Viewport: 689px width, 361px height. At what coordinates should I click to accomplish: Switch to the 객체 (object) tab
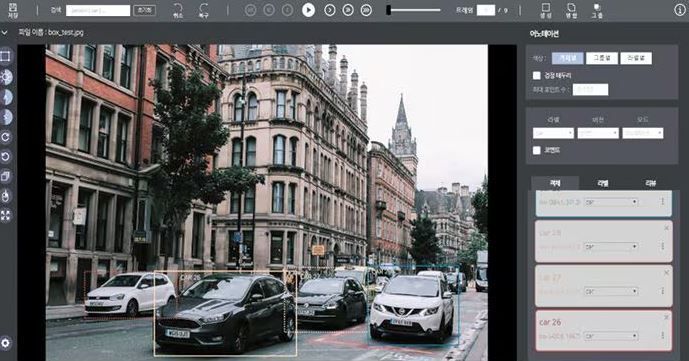click(555, 183)
